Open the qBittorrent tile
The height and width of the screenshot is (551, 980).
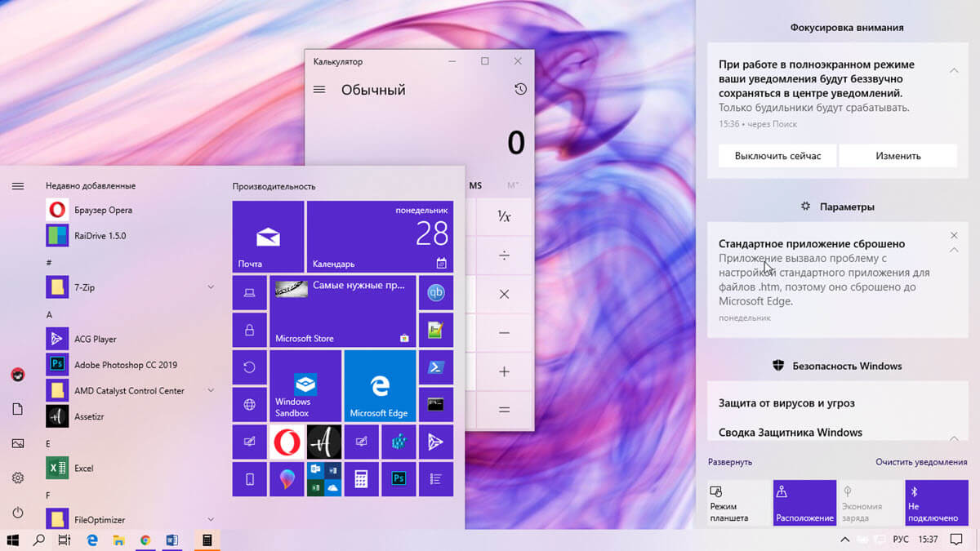pos(436,293)
